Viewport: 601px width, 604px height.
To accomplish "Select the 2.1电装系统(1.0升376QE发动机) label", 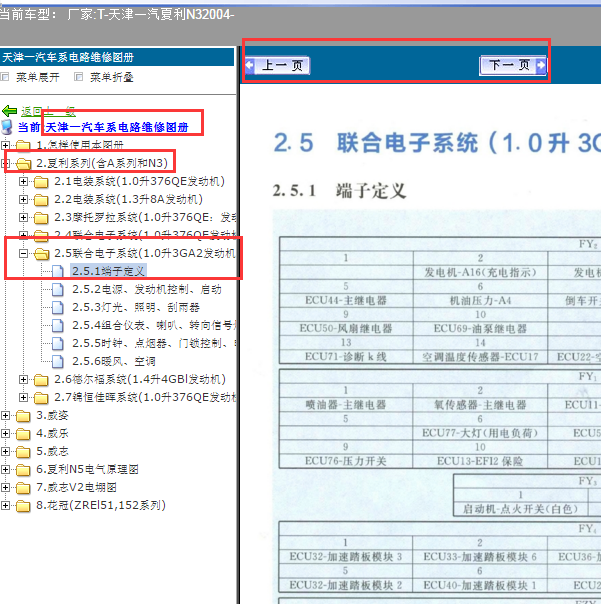I will [x=139, y=181].
